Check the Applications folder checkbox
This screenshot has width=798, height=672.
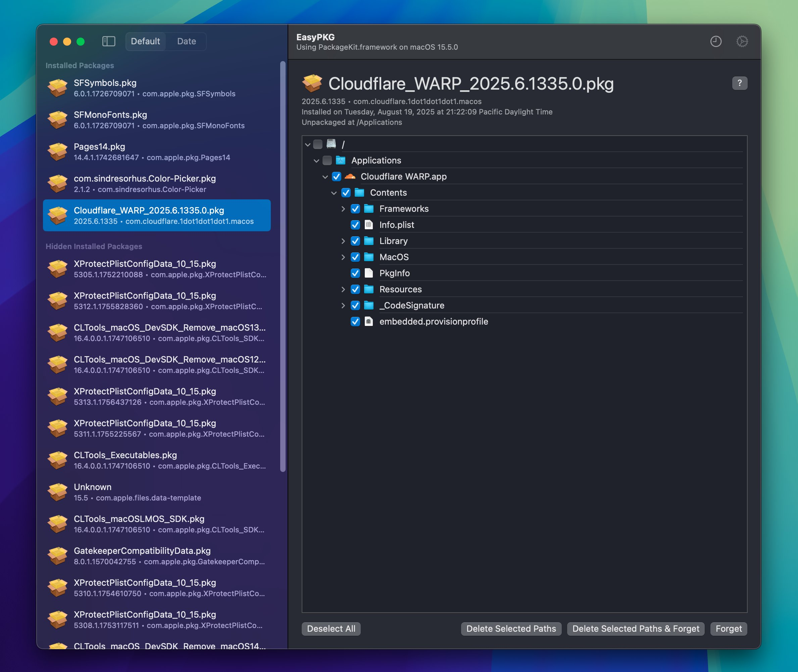pos(327,160)
